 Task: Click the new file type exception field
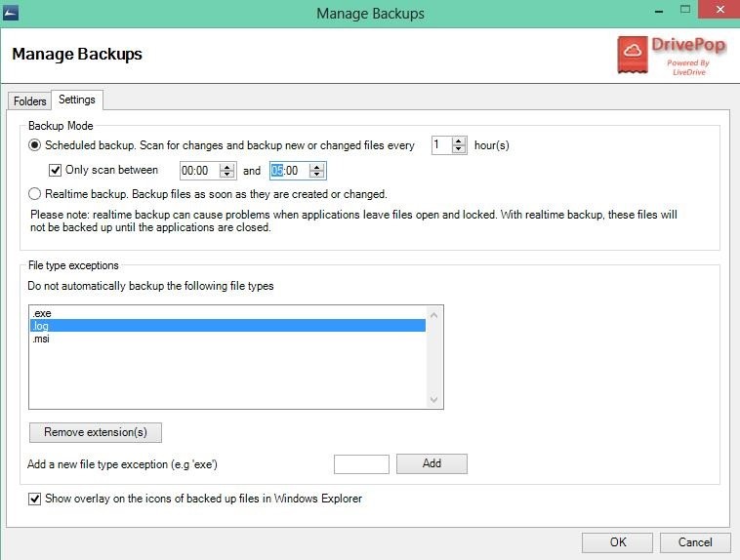click(361, 464)
